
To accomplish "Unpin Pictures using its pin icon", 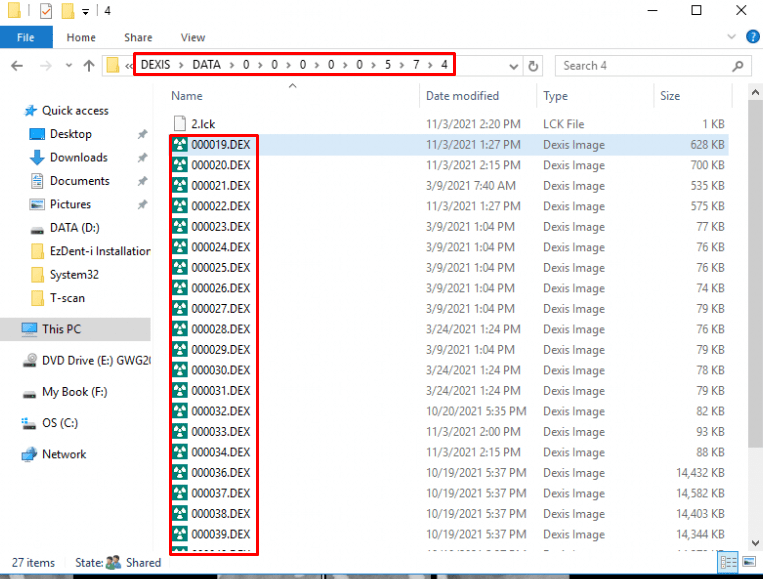I will click(142, 204).
